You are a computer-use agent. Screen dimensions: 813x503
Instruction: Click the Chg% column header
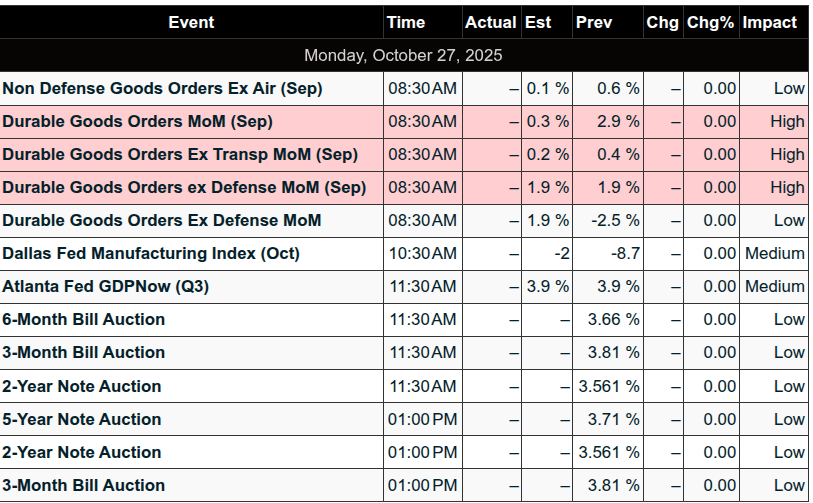click(711, 22)
